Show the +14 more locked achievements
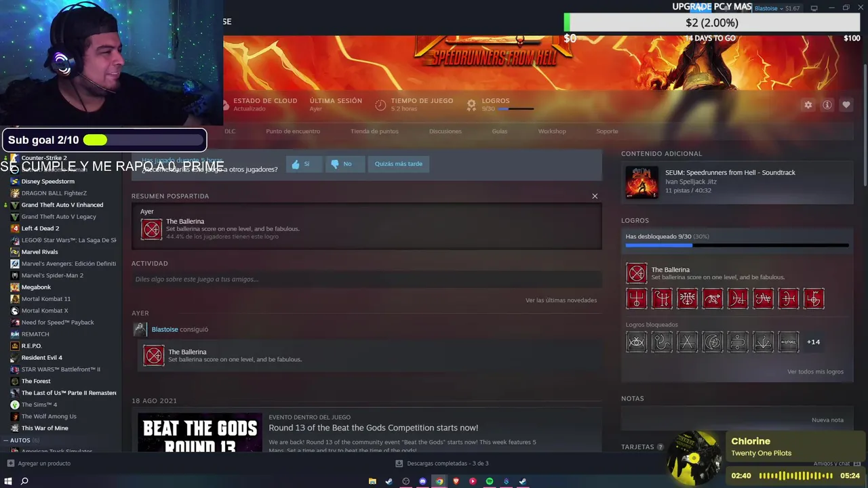This screenshot has width=868, height=488. (813, 342)
